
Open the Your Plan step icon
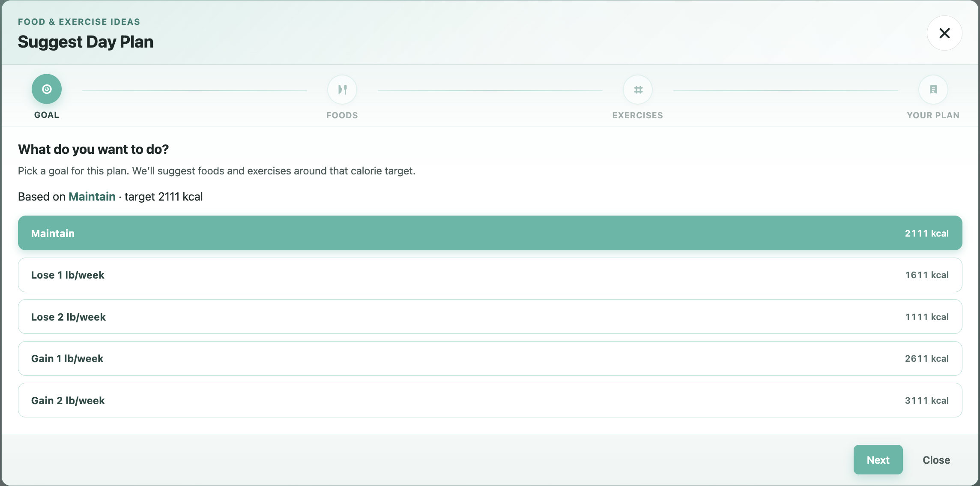click(933, 90)
